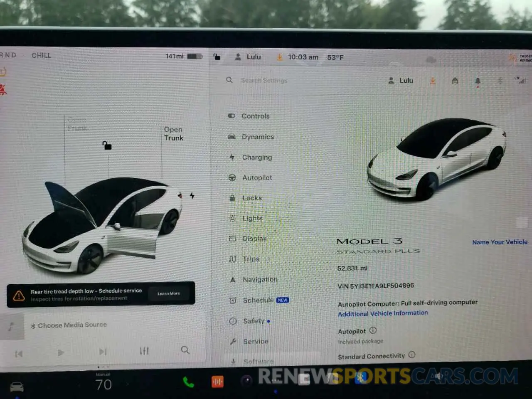Tap the music note album thumbnail
Viewport: 532px width, 399px height.
pyautogui.click(x=12, y=326)
